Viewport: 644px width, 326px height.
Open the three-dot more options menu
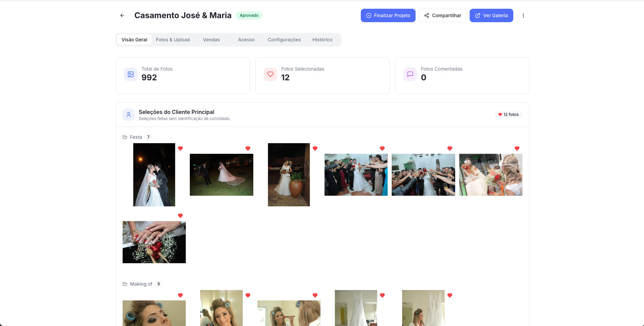(x=523, y=15)
